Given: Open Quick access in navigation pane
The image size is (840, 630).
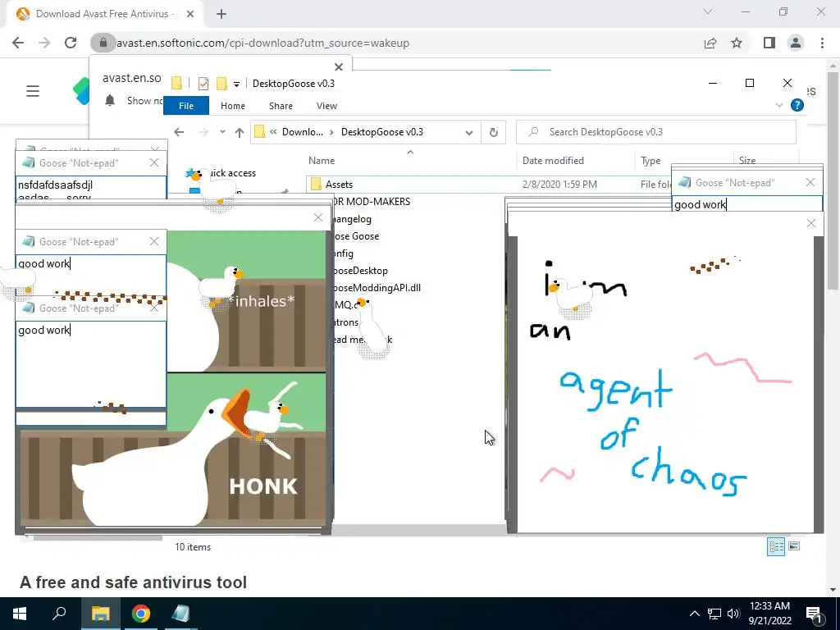Looking at the screenshot, I should click(x=231, y=173).
